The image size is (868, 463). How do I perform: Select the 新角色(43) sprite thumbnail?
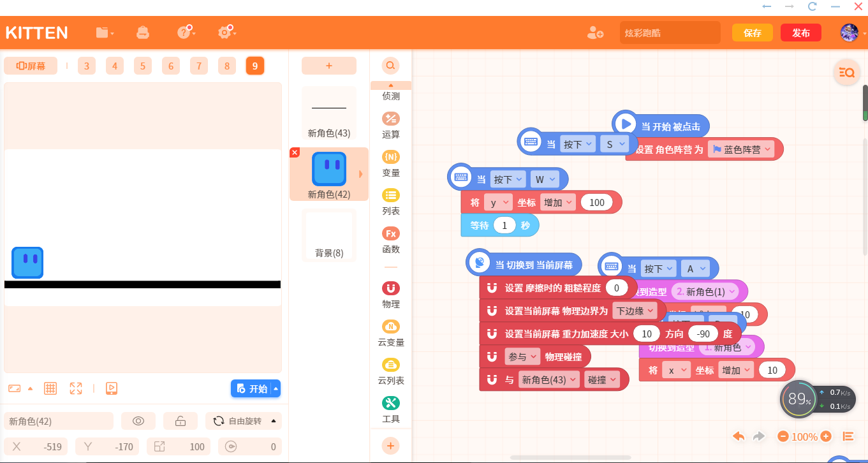click(x=329, y=114)
